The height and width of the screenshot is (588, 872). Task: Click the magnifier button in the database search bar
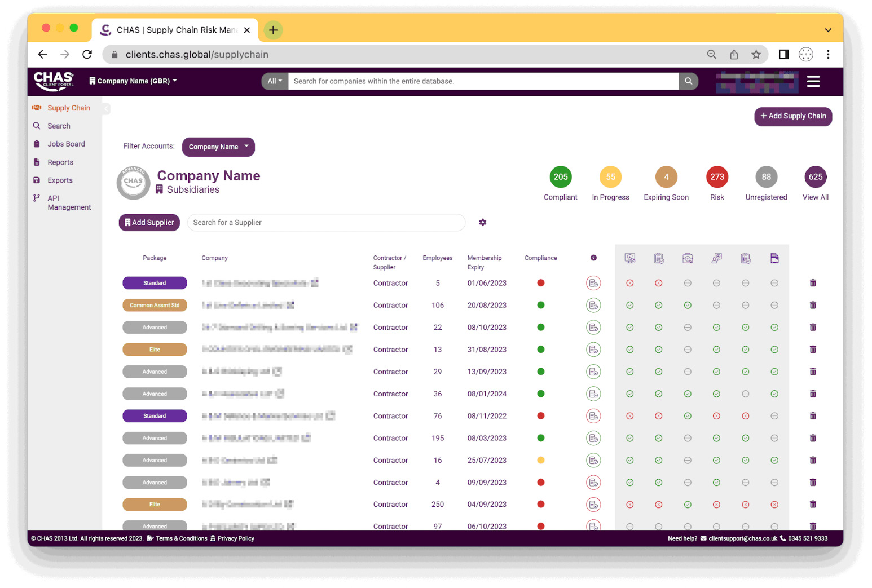coord(688,81)
